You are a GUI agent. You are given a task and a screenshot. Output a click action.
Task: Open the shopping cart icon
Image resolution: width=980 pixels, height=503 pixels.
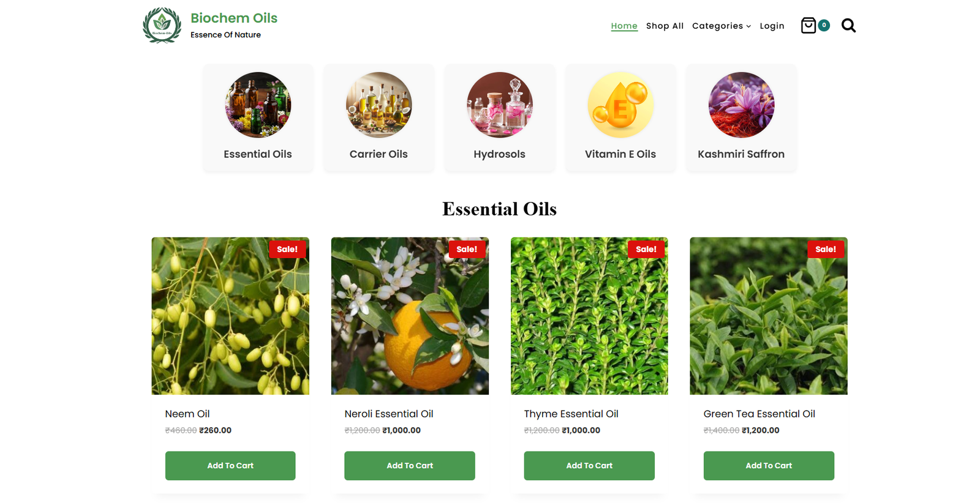[x=809, y=25]
